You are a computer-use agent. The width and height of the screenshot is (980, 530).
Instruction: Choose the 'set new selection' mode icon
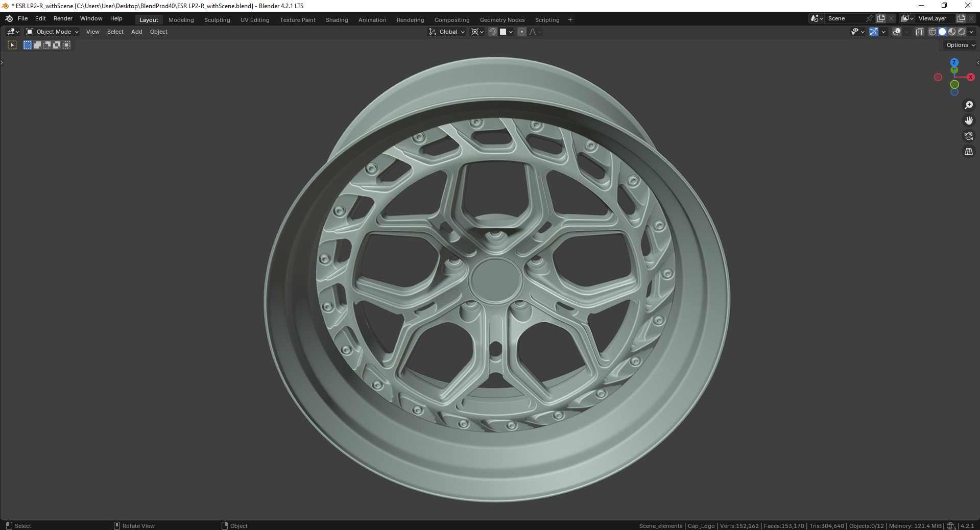(x=28, y=45)
